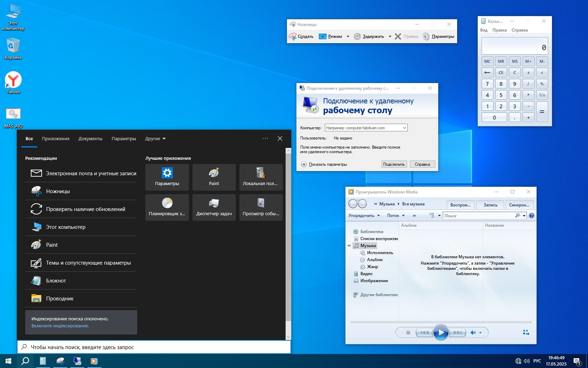Open the Другие filter dropdown in search

[x=155, y=139]
